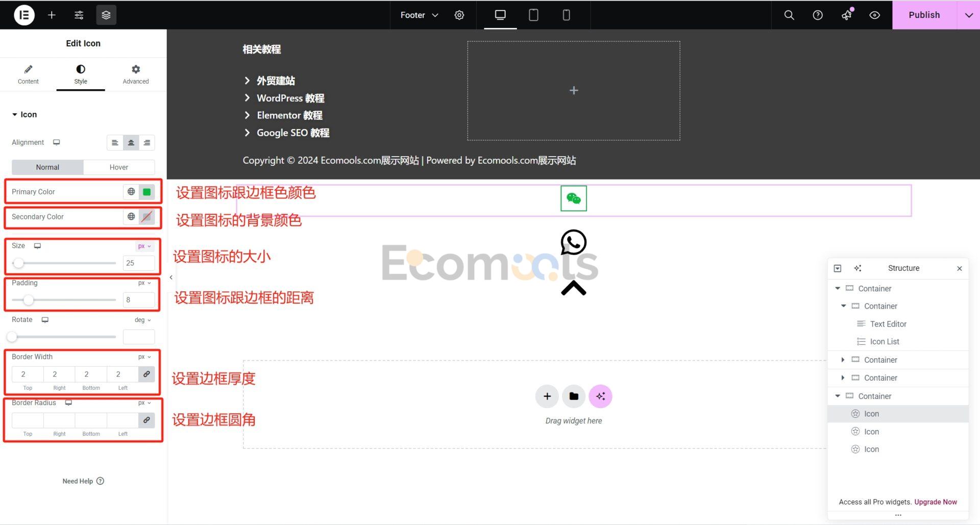Open What's New megaphone icon
The width and height of the screenshot is (980, 525).
pos(846,15)
